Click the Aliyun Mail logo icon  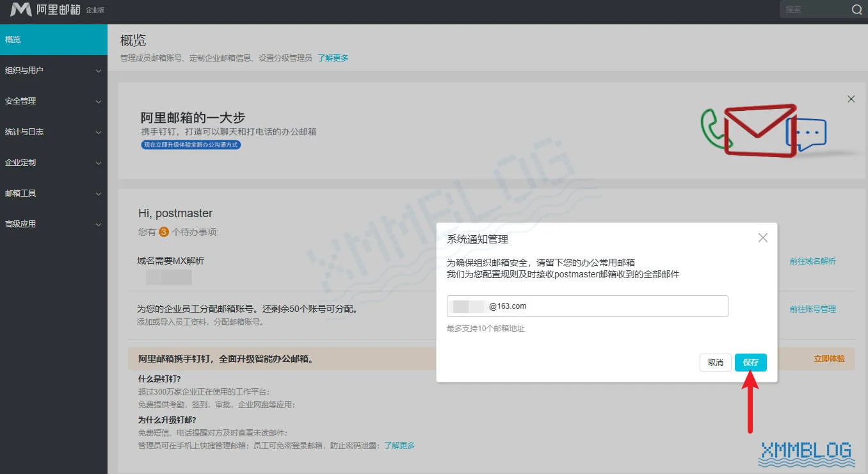coord(21,10)
